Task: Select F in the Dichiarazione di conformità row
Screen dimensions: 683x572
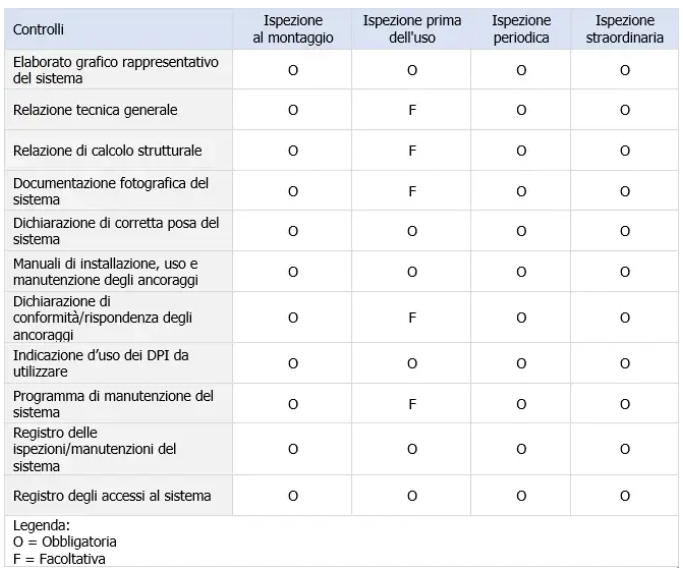Action: 411,318
